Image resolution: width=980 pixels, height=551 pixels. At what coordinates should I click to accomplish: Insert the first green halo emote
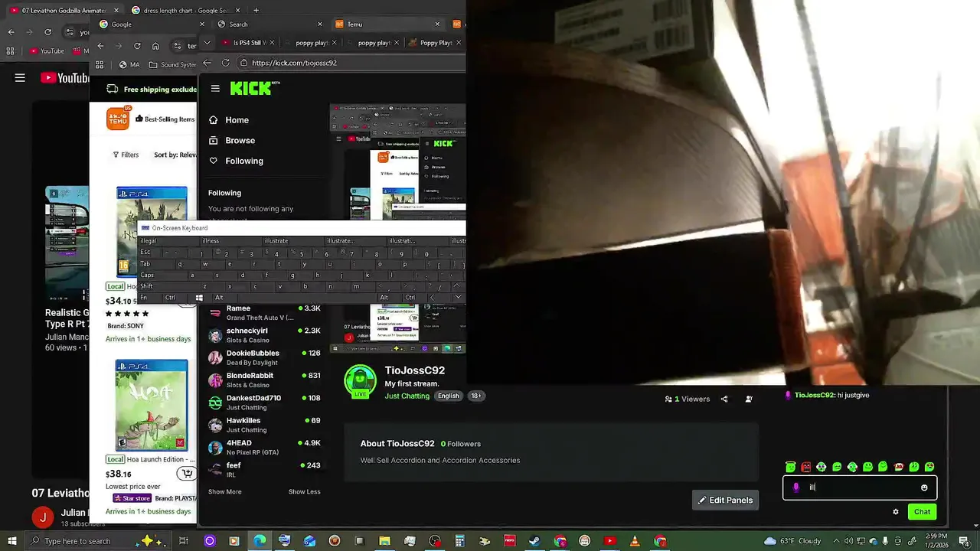pos(790,467)
